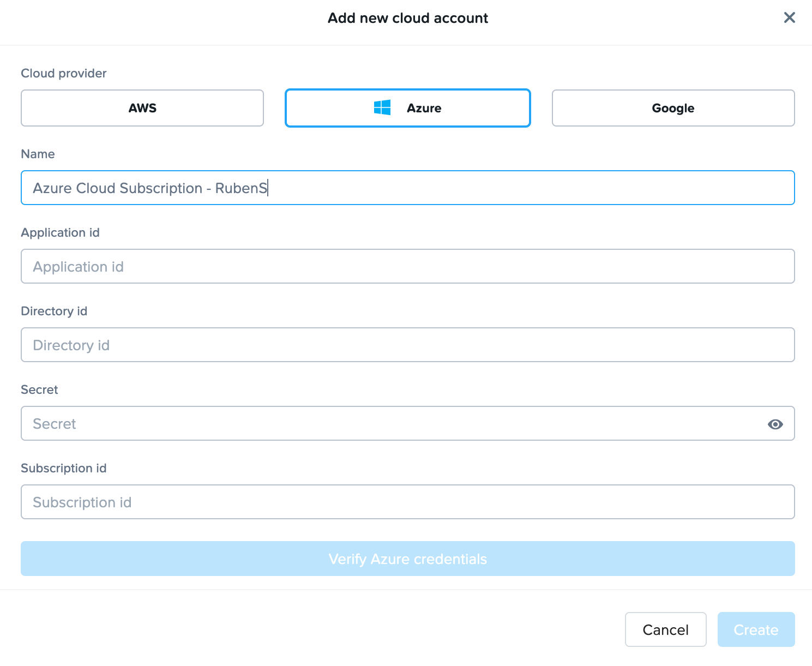Select AWS as cloud provider
Image resolution: width=812 pixels, height=666 pixels.
click(x=142, y=108)
